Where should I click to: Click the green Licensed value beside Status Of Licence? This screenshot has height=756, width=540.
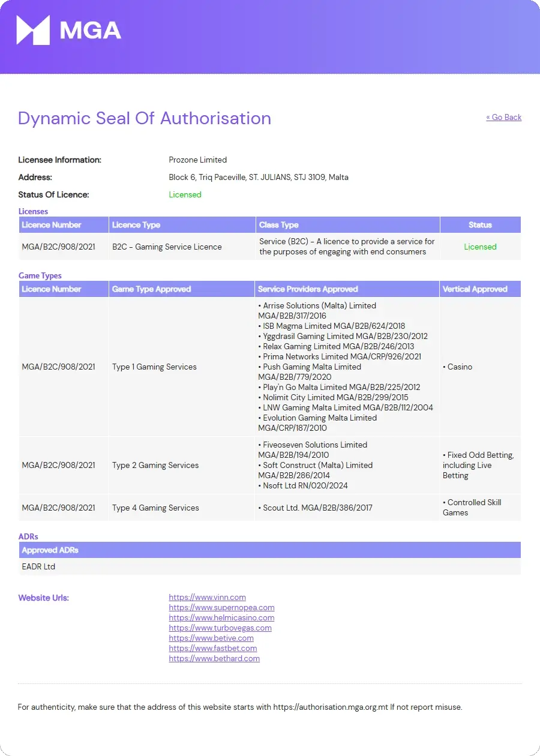185,194
